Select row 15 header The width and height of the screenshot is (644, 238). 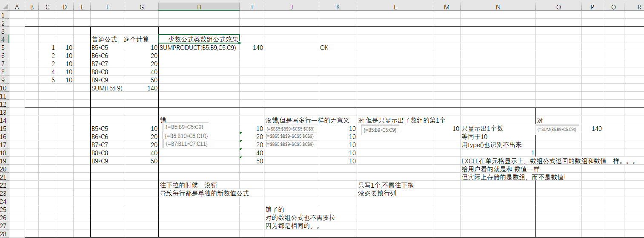point(4,129)
